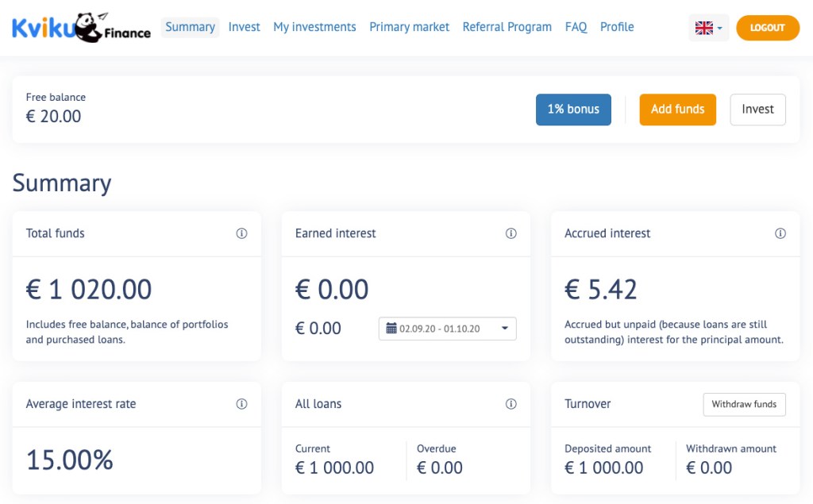Click the Average interest rate info icon
Image resolution: width=813 pixels, height=504 pixels.
[x=242, y=403]
